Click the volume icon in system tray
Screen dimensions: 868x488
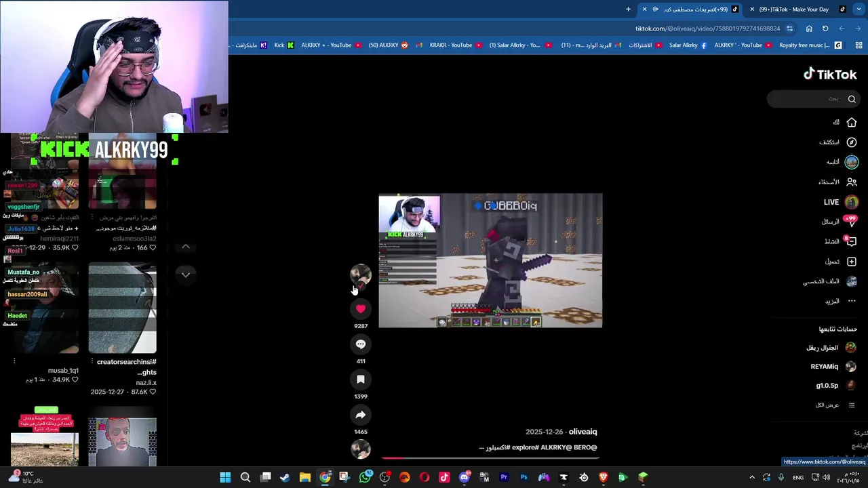(x=826, y=477)
